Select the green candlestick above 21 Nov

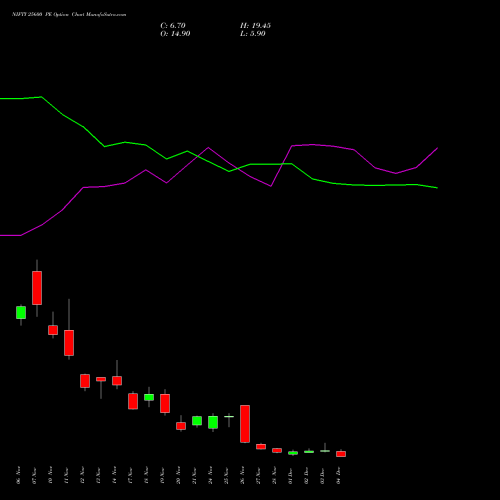click(197, 421)
